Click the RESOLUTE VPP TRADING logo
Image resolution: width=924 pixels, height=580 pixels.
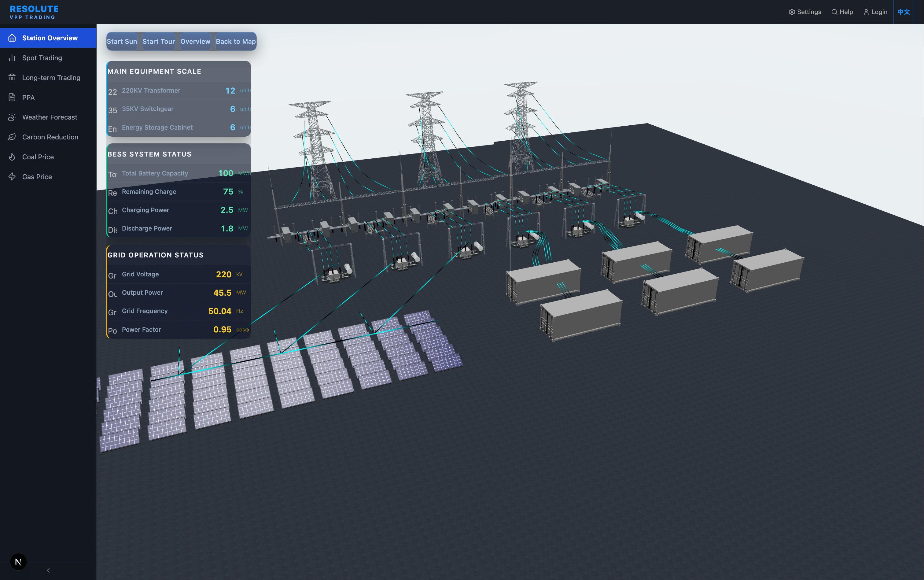34,12
